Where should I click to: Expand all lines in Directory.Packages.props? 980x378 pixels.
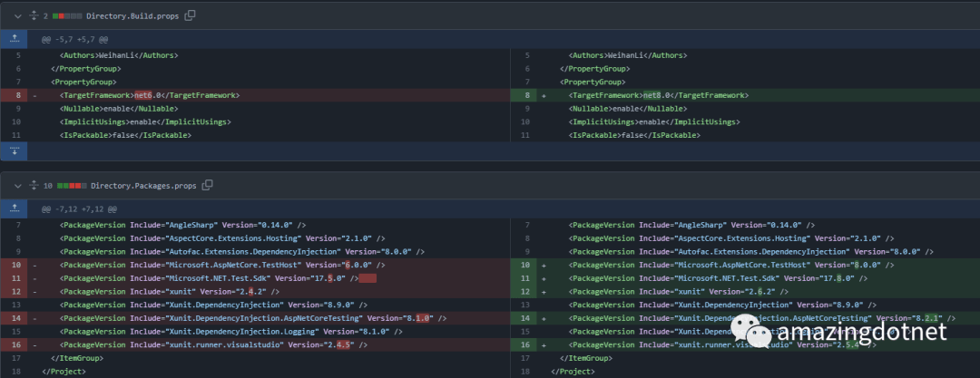pyautogui.click(x=32, y=185)
